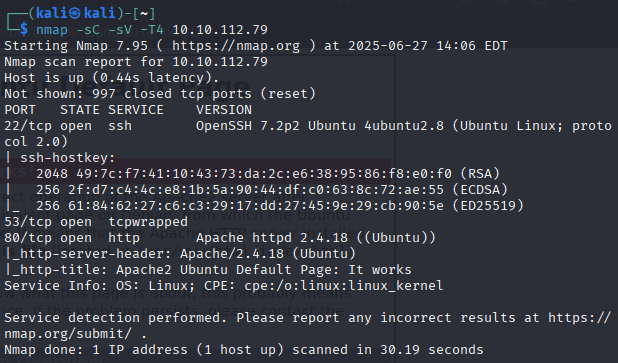Click the ECDSA host key fingerprint

pyautogui.click(x=256, y=190)
